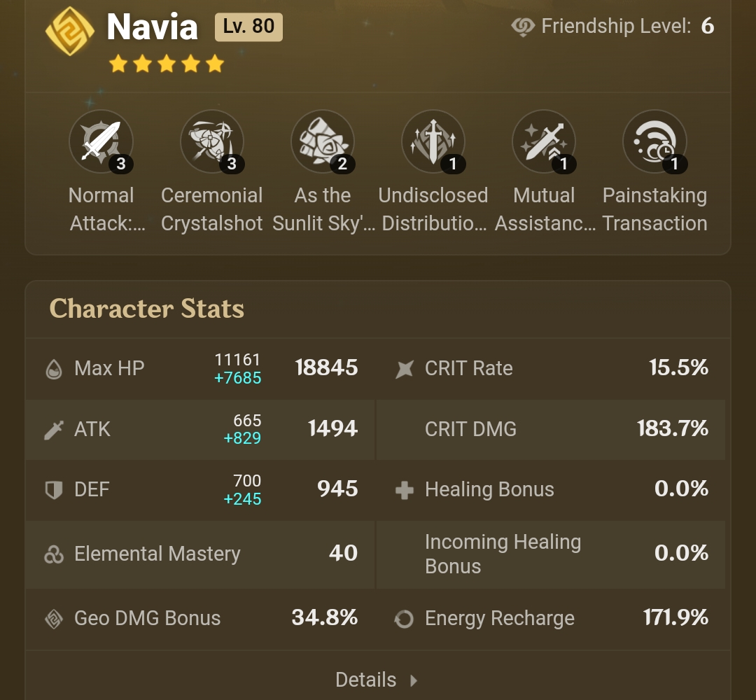This screenshot has height=700, width=756.
Task: Click the Energy Recharge stat icon
Action: tap(404, 619)
